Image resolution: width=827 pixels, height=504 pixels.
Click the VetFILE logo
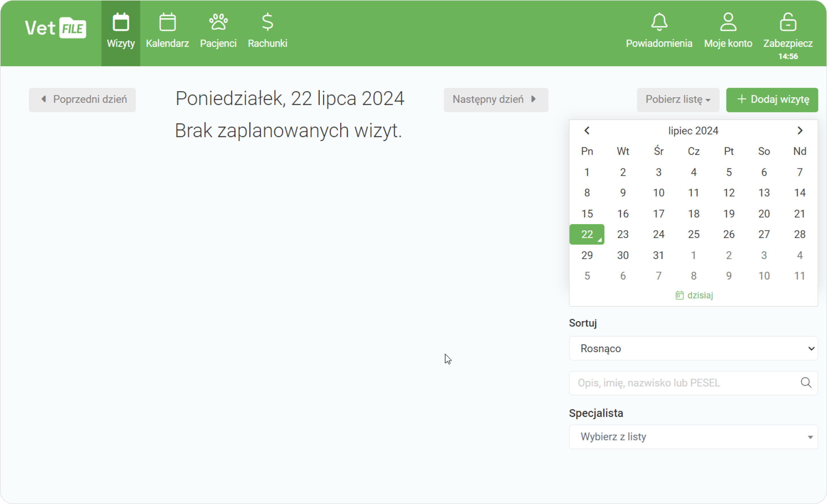point(55,28)
